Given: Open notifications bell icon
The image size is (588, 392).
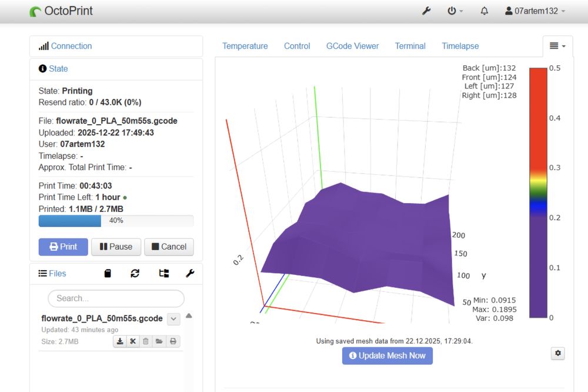Looking at the screenshot, I should click(485, 11).
